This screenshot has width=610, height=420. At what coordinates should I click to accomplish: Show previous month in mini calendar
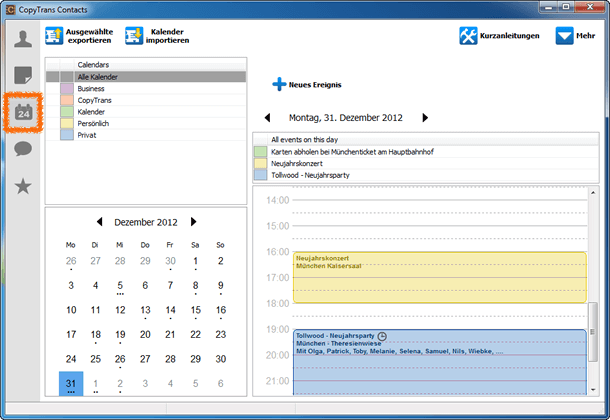pos(100,222)
